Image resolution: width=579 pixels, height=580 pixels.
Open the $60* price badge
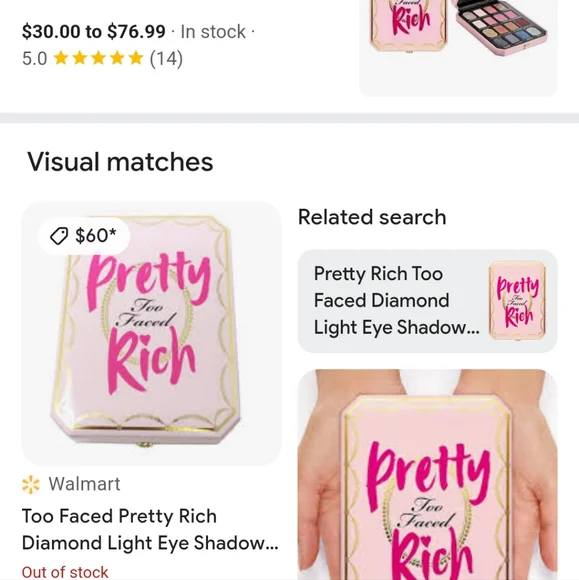point(84,236)
